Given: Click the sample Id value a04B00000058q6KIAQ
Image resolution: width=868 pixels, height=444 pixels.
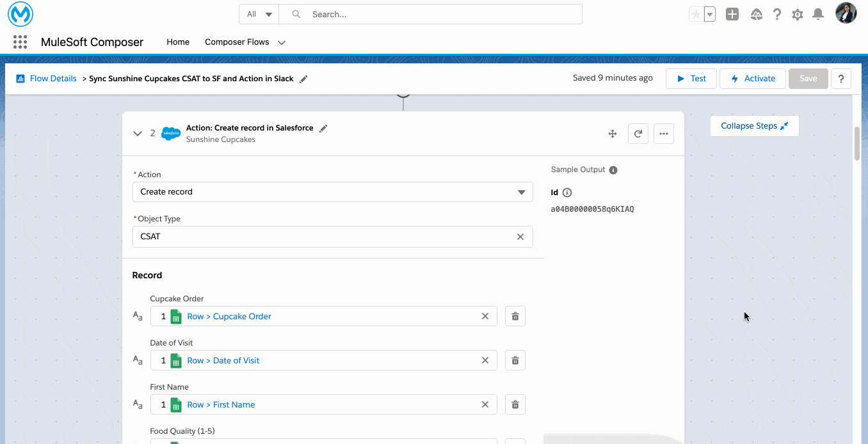Looking at the screenshot, I should tap(593, 209).
